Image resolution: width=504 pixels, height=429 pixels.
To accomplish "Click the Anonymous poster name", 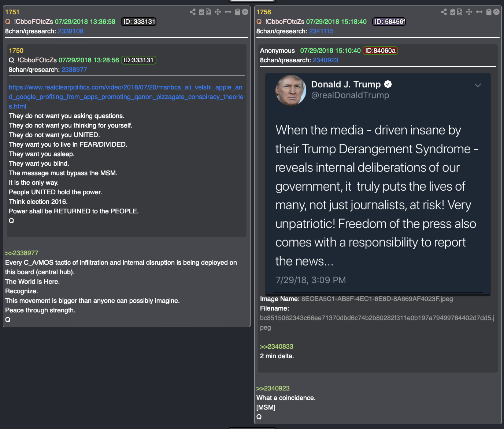I will (x=277, y=51).
